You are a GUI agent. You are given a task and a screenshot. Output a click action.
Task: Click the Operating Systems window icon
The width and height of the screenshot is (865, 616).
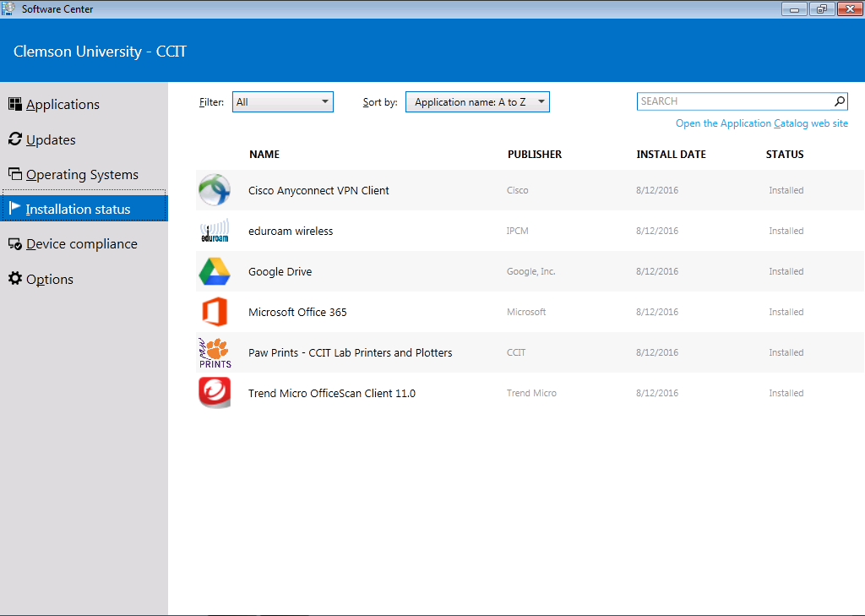(x=15, y=174)
